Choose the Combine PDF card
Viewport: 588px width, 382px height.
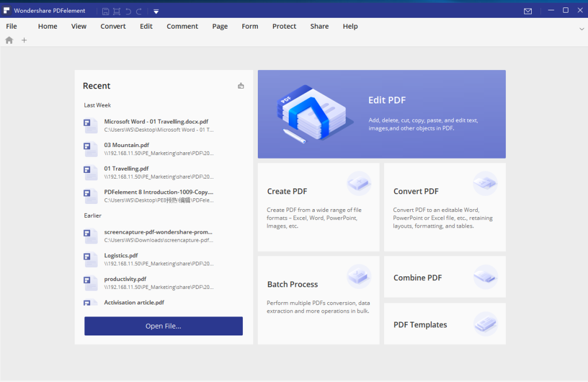tap(444, 277)
